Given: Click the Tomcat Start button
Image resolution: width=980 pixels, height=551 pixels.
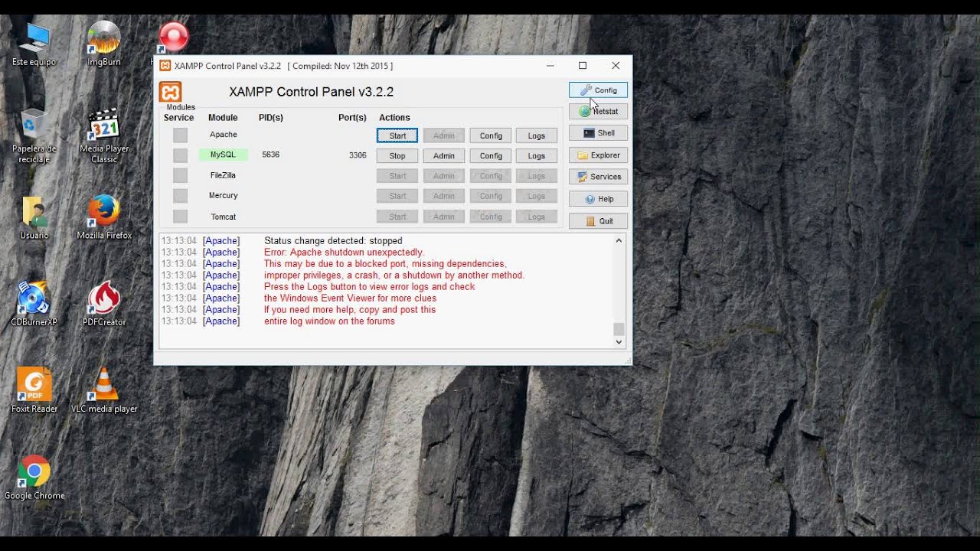Looking at the screenshot, I should pos(397,217).
